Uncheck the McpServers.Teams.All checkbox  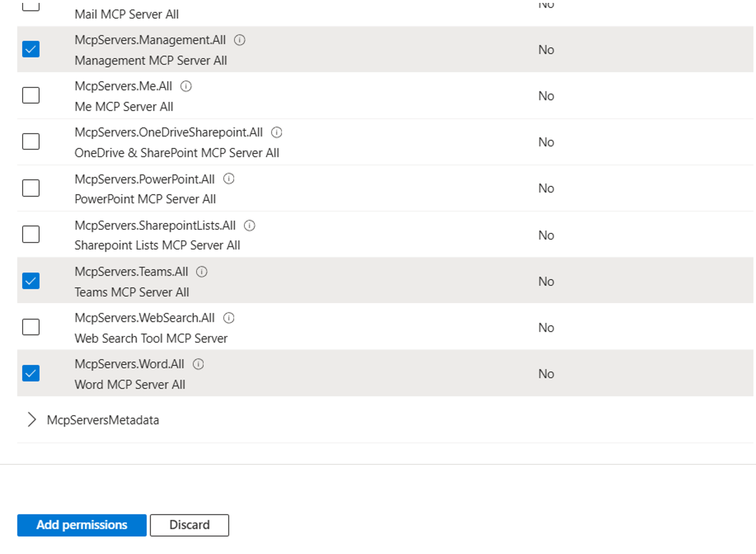[31, 281]
